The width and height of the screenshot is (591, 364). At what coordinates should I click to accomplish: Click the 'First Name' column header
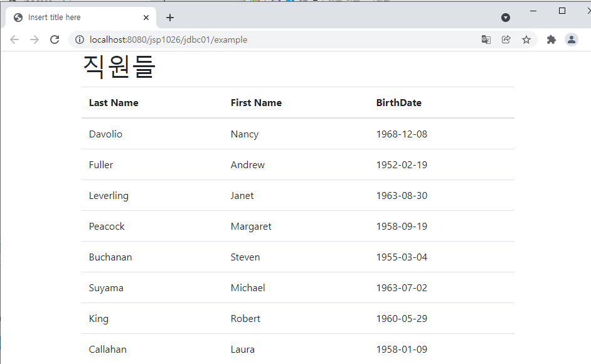point(256,102)
